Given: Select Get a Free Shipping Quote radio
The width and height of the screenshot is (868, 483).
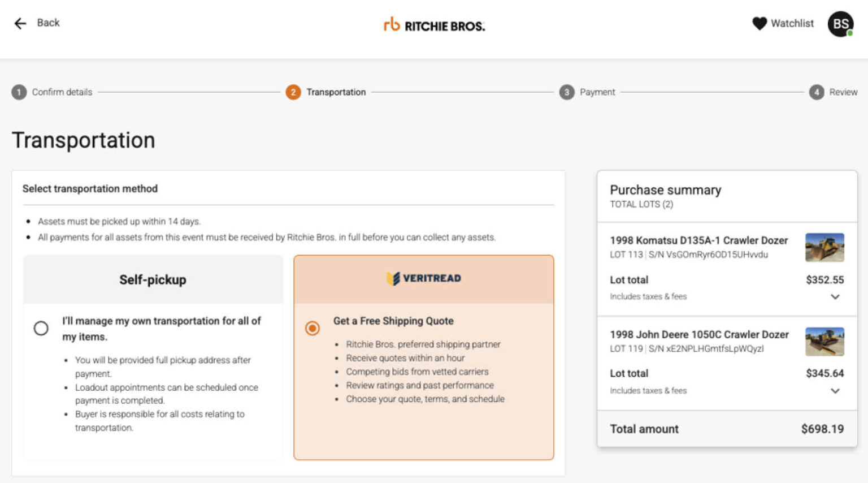Looking at the screenshot, I should (x=313, y=328).
